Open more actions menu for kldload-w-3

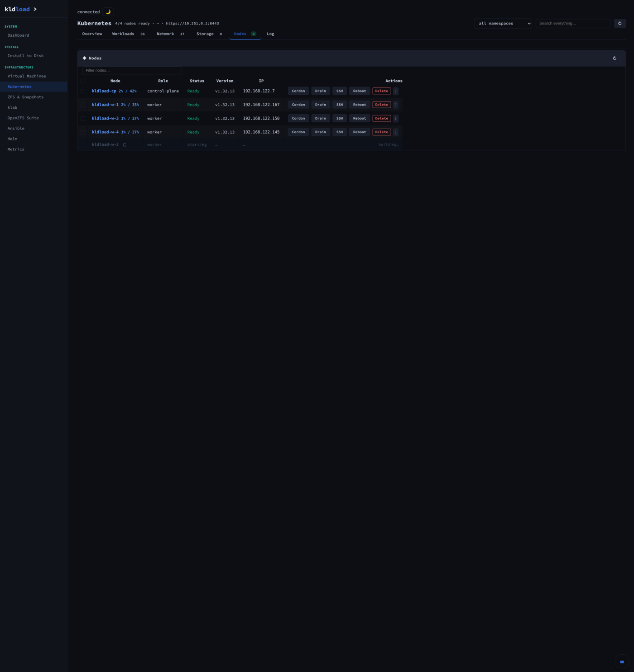tap(396, 118)
